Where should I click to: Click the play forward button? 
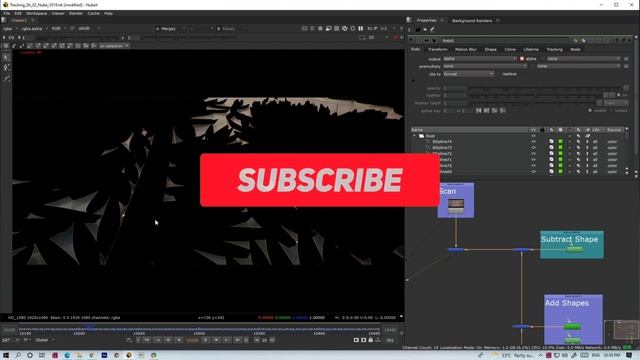[x=206, y=340]
